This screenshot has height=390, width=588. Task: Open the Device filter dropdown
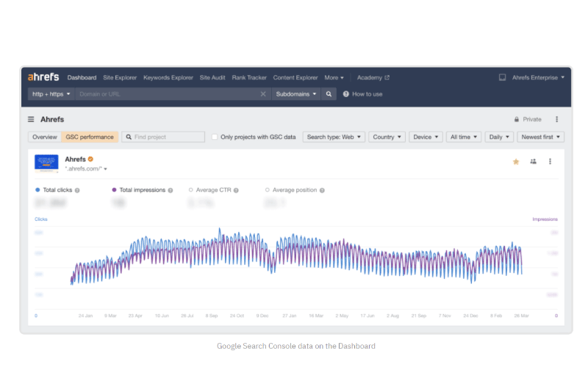coord(426,137)
